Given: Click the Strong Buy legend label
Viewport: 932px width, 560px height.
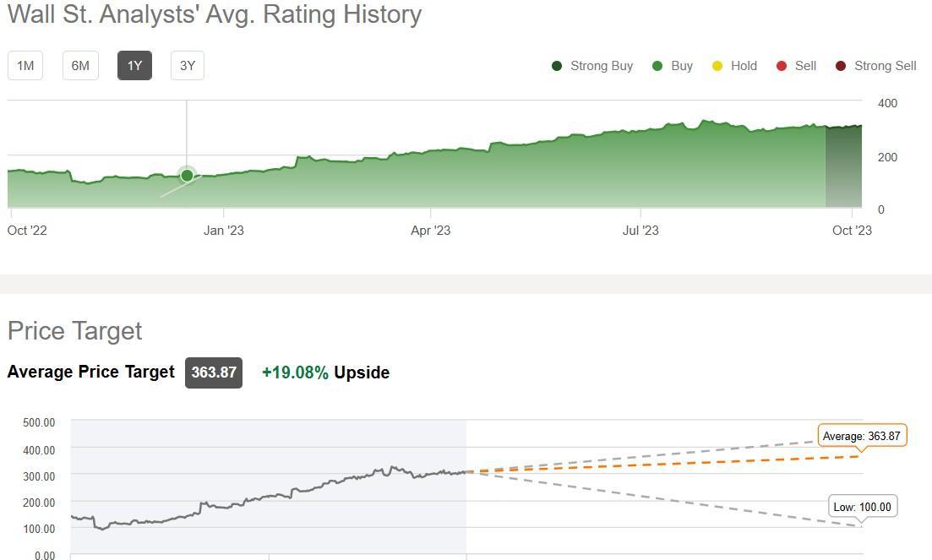Looking at the screenshot, I should [x=601, y=66].
